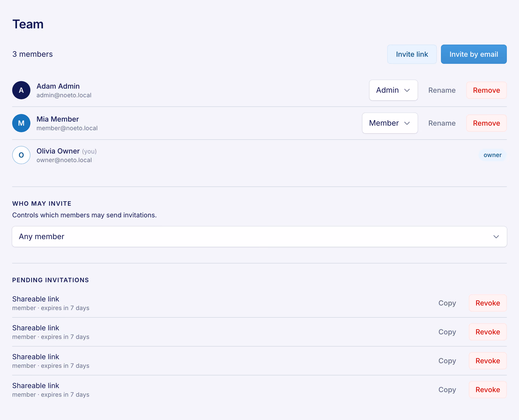The width and height of the screenshot is (519, 420).
Task: Rename Mia Member
Action: click(442, 123)
